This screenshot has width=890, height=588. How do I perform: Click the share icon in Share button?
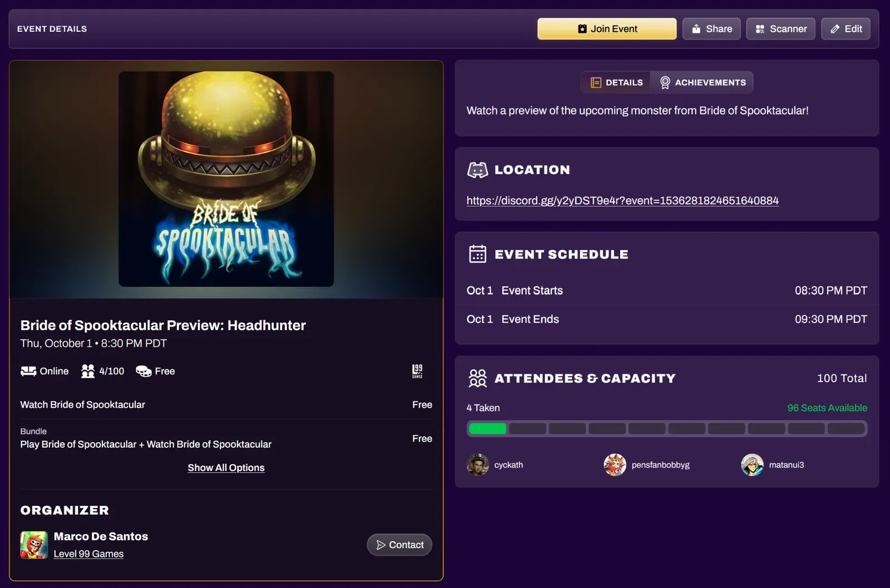[696, 29]
